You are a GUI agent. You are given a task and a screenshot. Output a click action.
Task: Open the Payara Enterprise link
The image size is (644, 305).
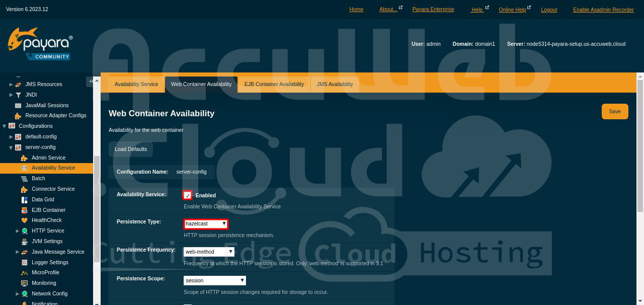pyautogui.click(x=433, y=10)
